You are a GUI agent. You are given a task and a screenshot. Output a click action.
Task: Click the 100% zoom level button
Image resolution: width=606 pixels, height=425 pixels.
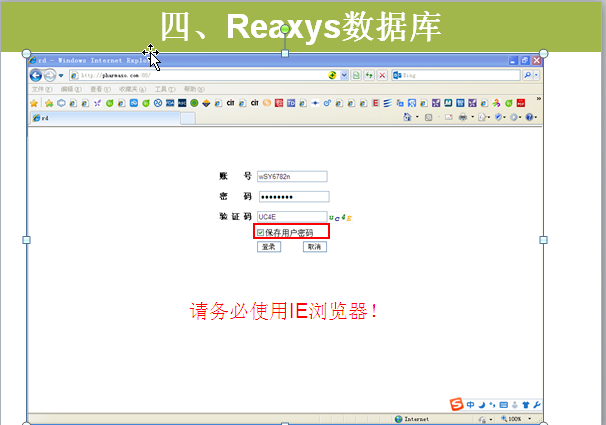[x=511, y=419]
